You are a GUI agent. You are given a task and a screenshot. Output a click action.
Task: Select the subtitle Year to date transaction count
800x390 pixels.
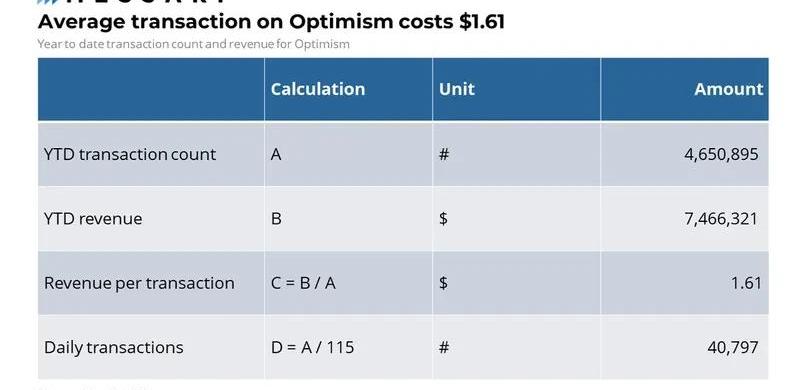tap(120, 44)
